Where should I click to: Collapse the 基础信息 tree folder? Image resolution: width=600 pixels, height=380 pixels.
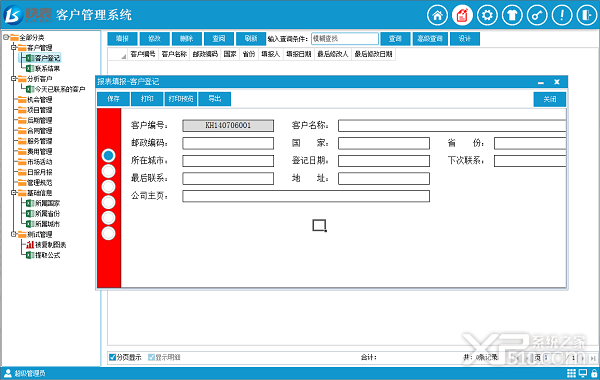point(14,193)
